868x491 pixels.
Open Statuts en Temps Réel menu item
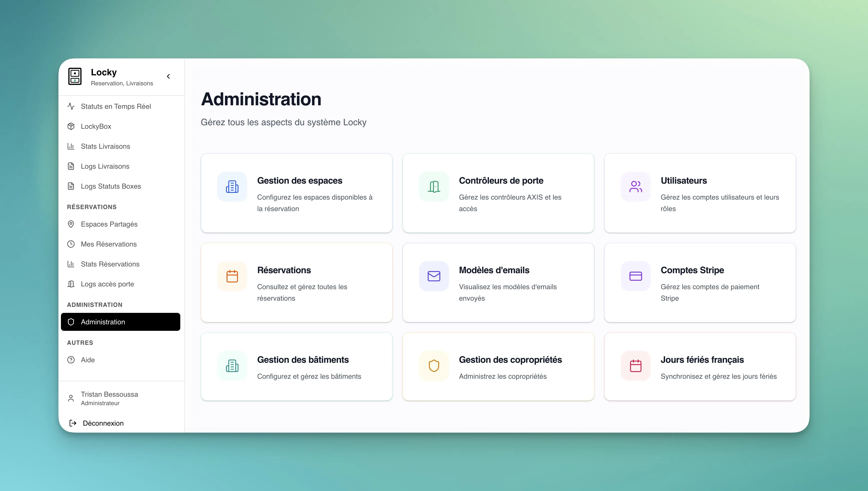coord(120,106)
